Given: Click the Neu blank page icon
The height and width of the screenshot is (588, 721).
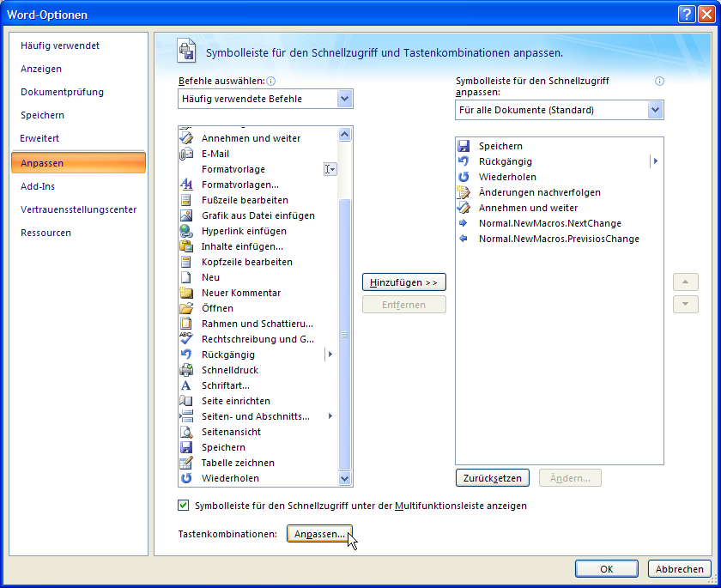Looking at the screenshot, I should (186, 277).
